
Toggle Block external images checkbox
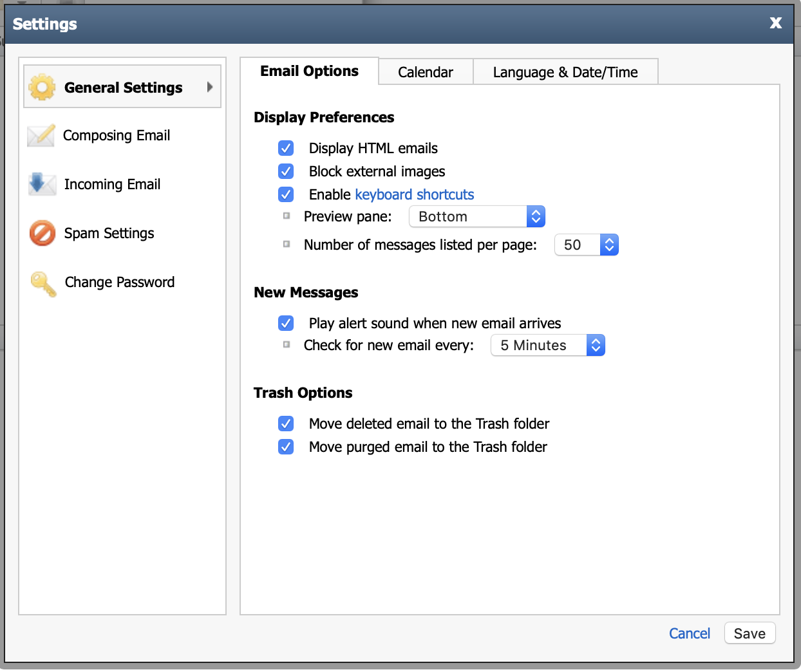(286, 172)
